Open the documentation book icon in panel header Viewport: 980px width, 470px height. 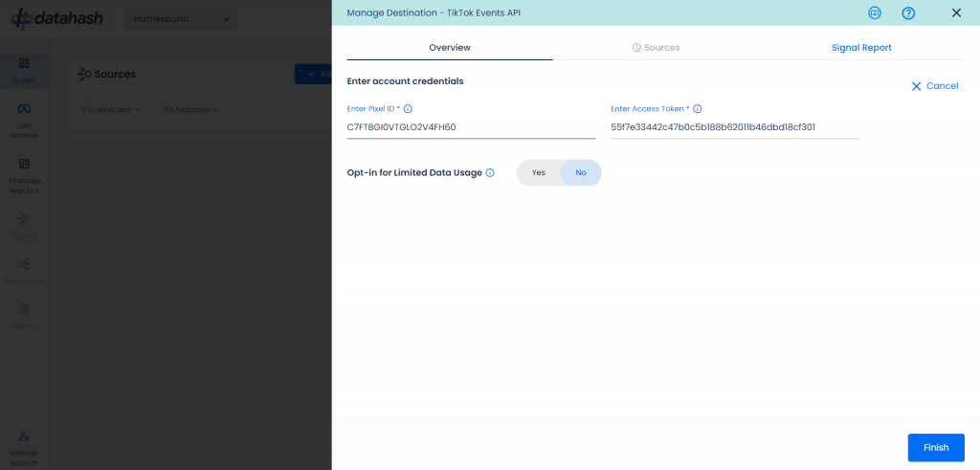[x=875, y=13]
